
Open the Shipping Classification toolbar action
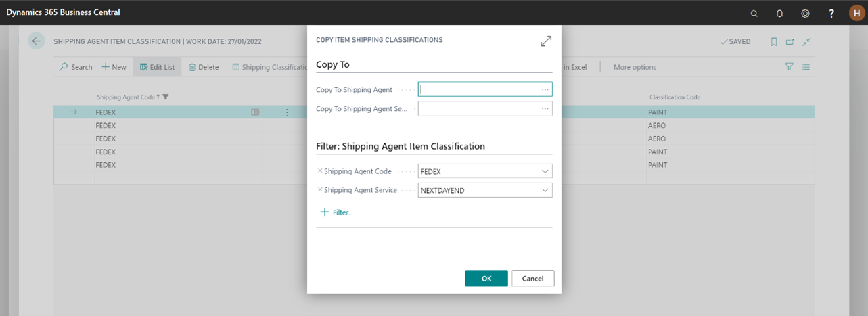[x=269, y=67]
